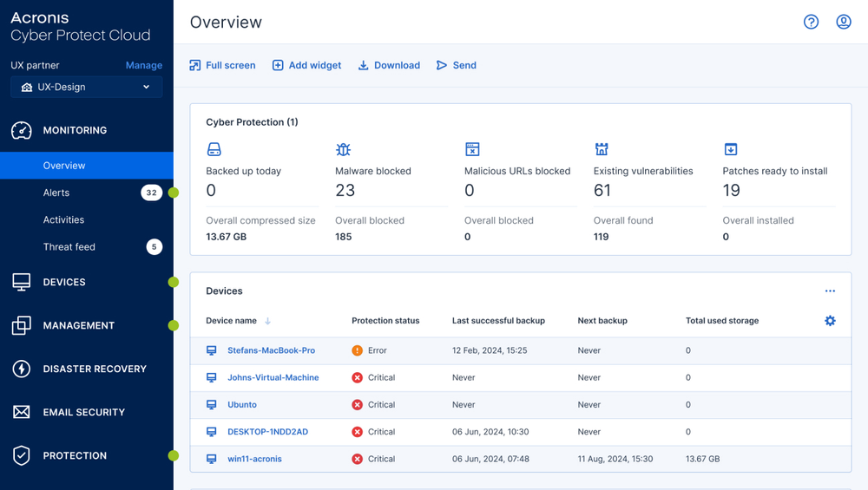The image size is (868, 490).
Task: Click the Malicious URLs blocked icon
Action: (472, 149)
